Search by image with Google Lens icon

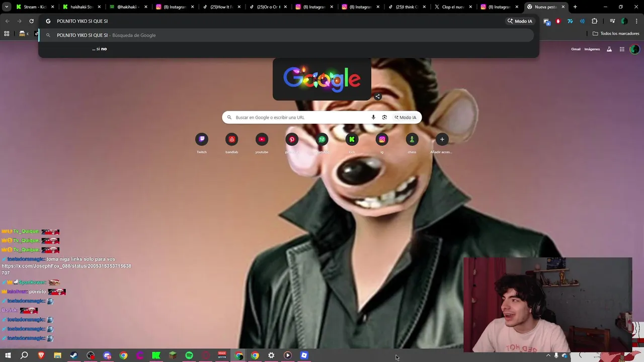384,117
